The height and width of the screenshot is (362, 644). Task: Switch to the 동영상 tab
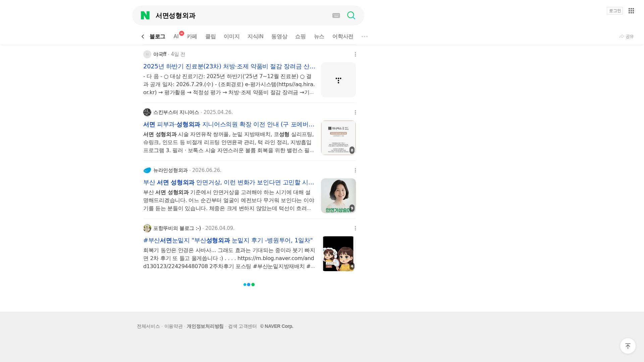point(279,37)
